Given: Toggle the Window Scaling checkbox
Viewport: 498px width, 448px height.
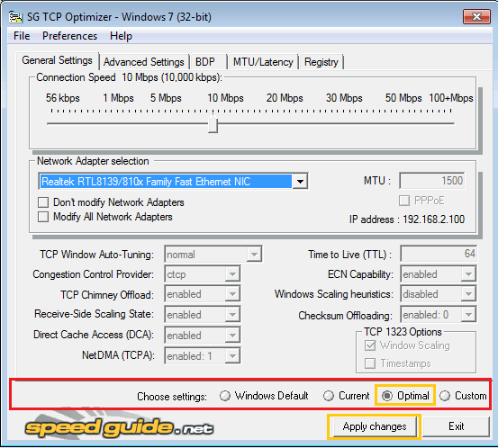Looking at the screenshot, I should 370,345.
